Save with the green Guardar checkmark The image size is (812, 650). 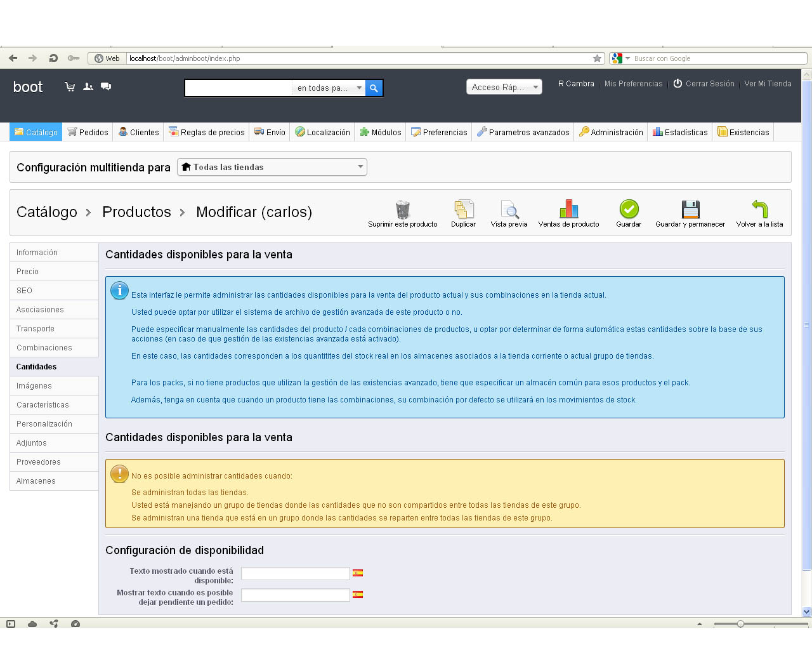tap(629, 209)
